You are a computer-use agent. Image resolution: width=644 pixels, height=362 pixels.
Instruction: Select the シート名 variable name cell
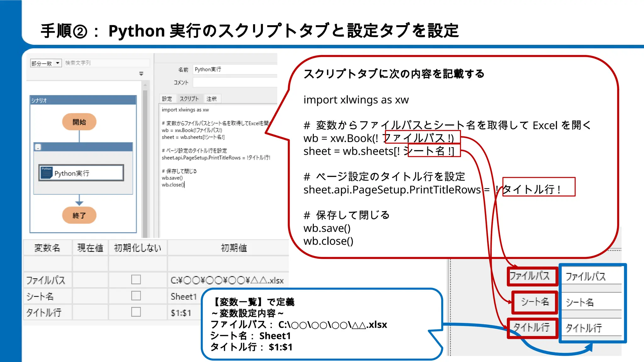click(47, 296)
